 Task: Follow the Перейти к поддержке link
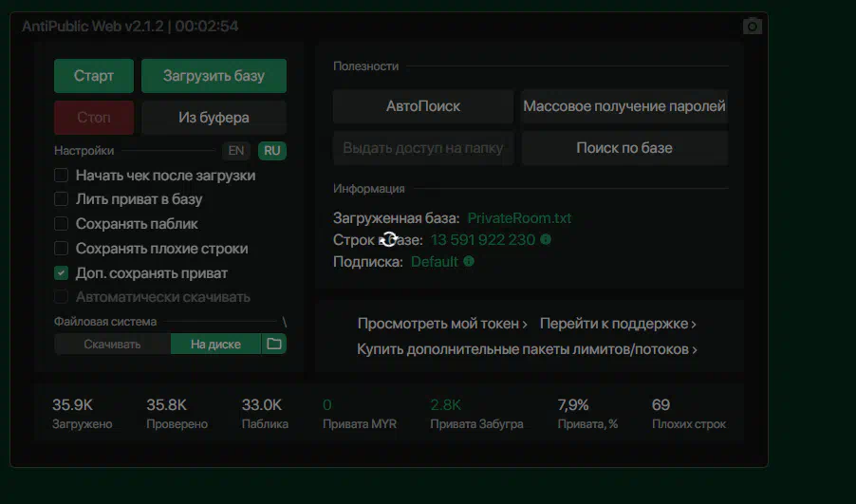618,324
